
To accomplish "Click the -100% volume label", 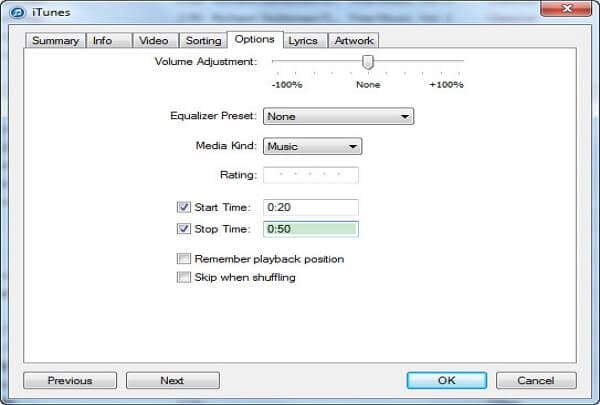I will [x=287, y=85].
